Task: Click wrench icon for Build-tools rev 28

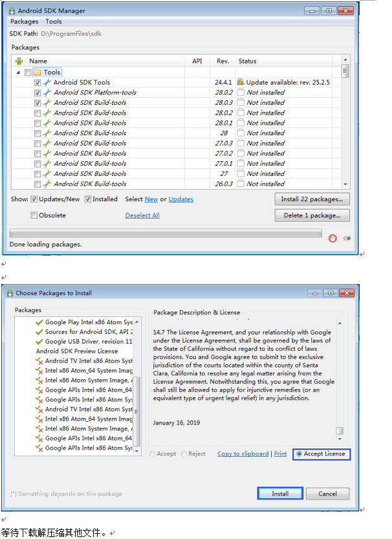Action: point(47,133)
